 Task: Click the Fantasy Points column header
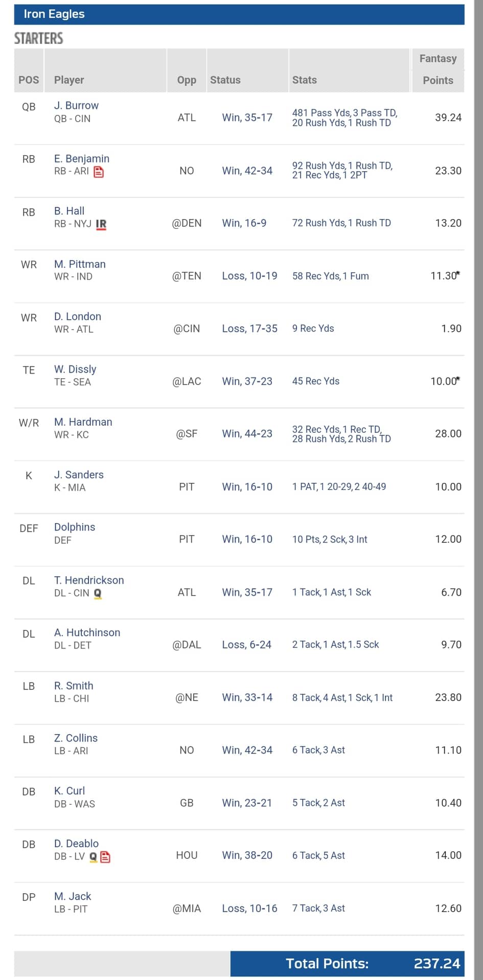438,70
